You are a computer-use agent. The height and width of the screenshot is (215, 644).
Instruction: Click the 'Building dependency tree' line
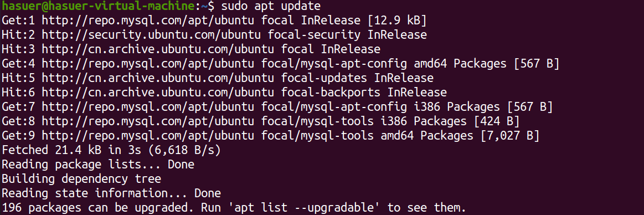[x=81, y=179]
